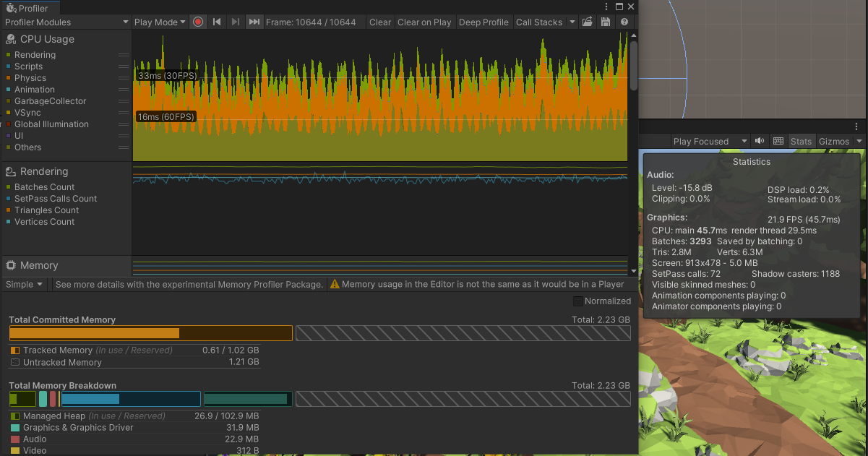
Task: Toggle the Animation category color square
Action: 8,90
